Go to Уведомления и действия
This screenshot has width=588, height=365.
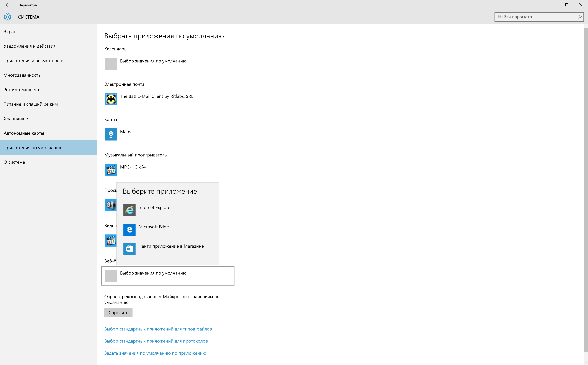[x=29, y=46]
